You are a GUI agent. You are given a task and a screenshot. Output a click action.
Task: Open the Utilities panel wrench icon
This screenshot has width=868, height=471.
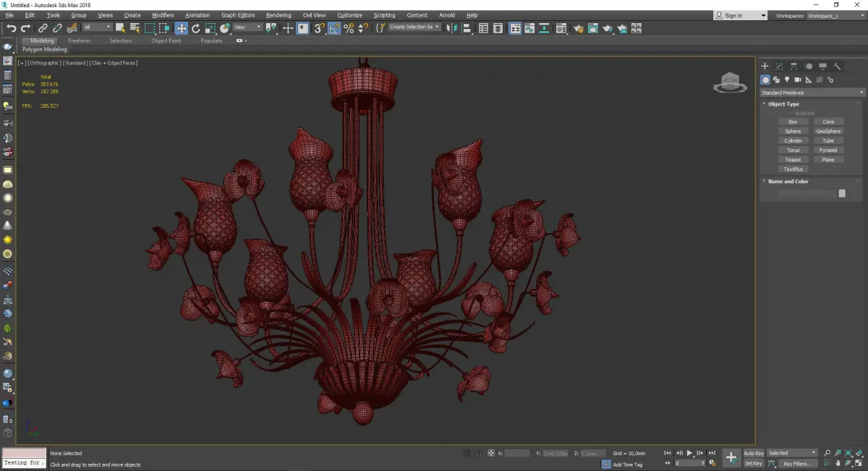point(838,67)
